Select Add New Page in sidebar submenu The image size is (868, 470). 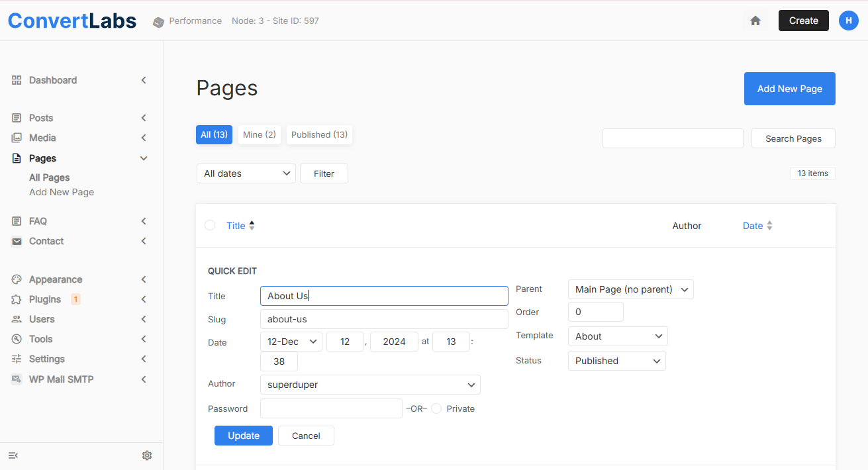pyautogui.click(x=62, y=192)
